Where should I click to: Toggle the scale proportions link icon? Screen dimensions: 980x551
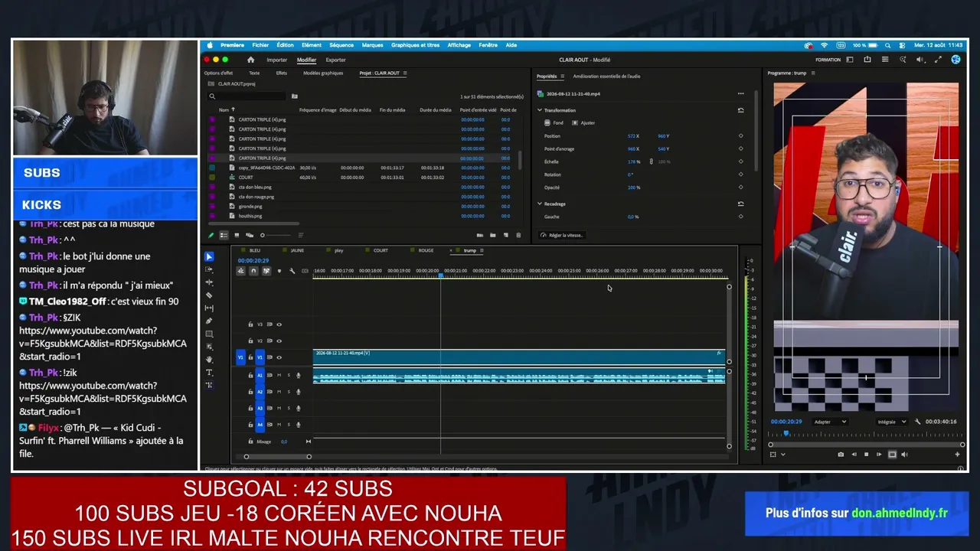(652, 161)
